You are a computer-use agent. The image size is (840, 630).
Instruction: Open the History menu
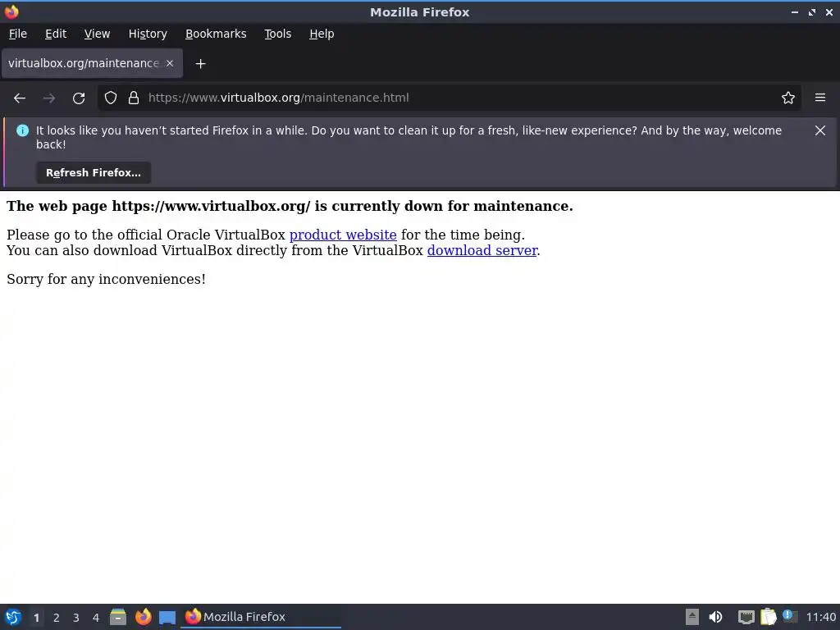coord(148,34)
